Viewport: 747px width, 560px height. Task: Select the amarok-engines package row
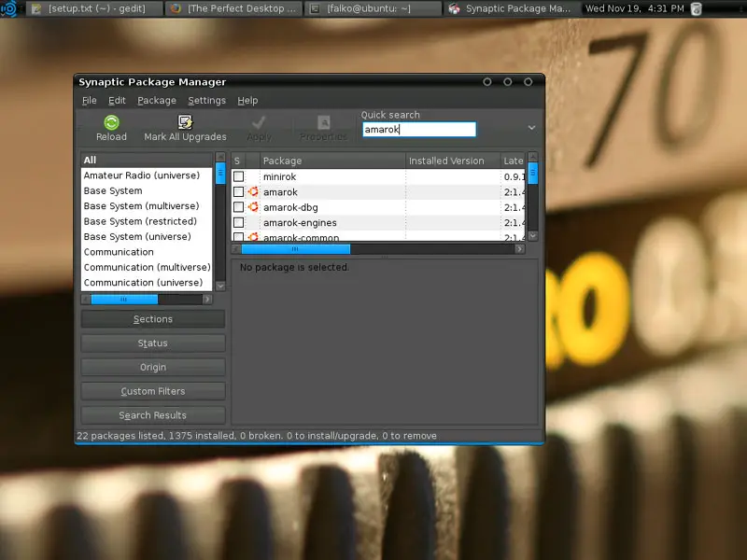point(378,222)
